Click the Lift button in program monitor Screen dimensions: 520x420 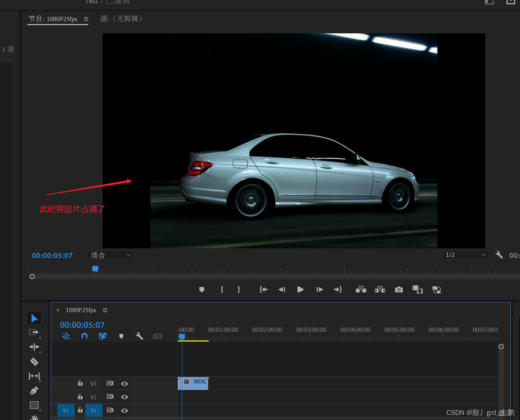point(361,290)
